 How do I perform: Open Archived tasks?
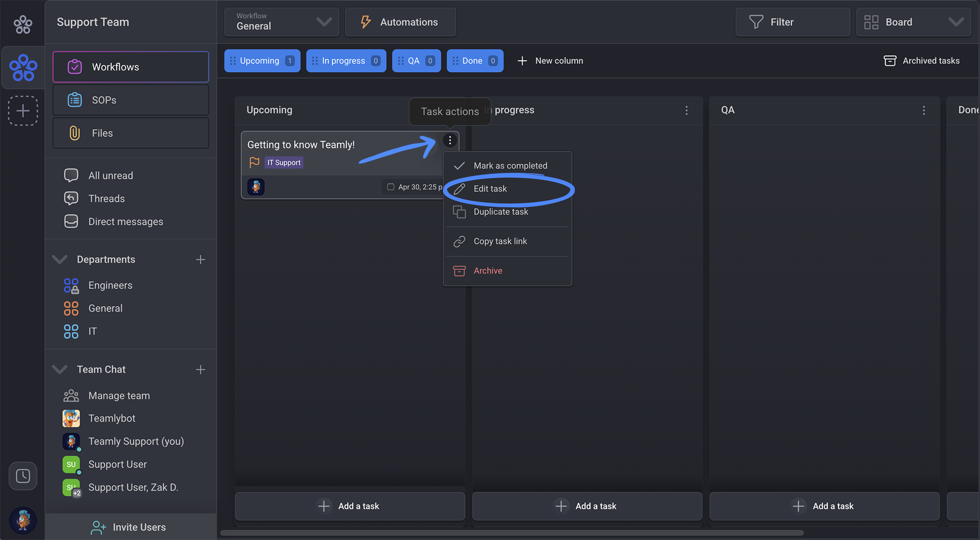click(x=921, y=61)
